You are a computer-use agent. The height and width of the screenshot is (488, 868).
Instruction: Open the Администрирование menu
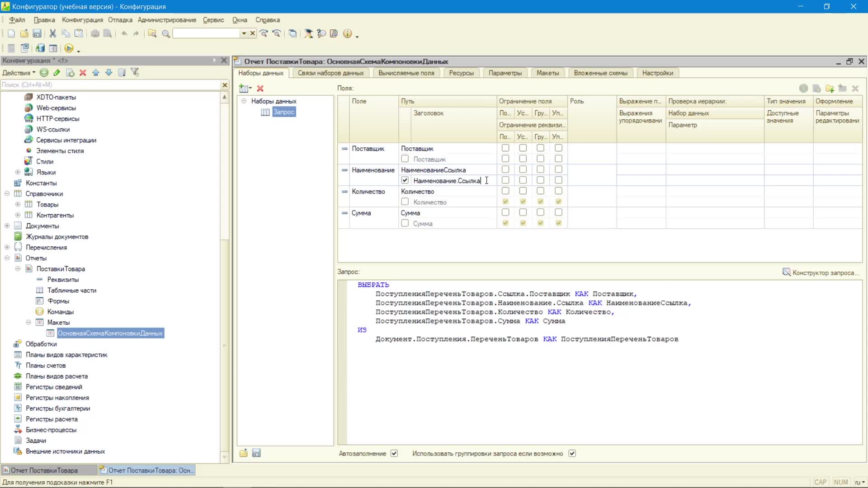[167, 20]
